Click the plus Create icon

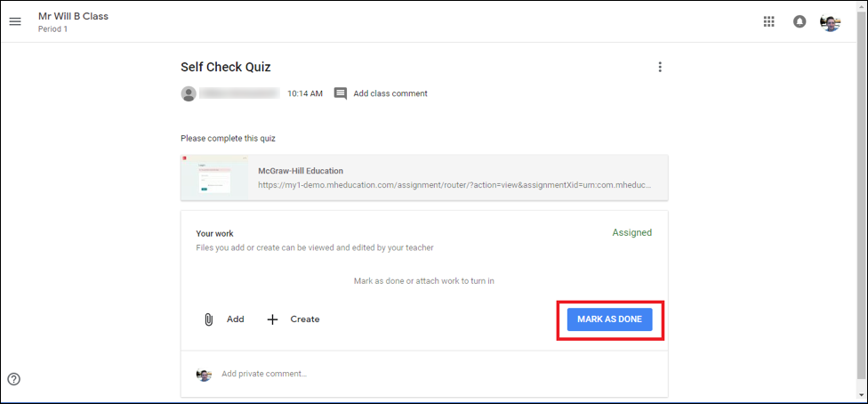coord(273,319)
